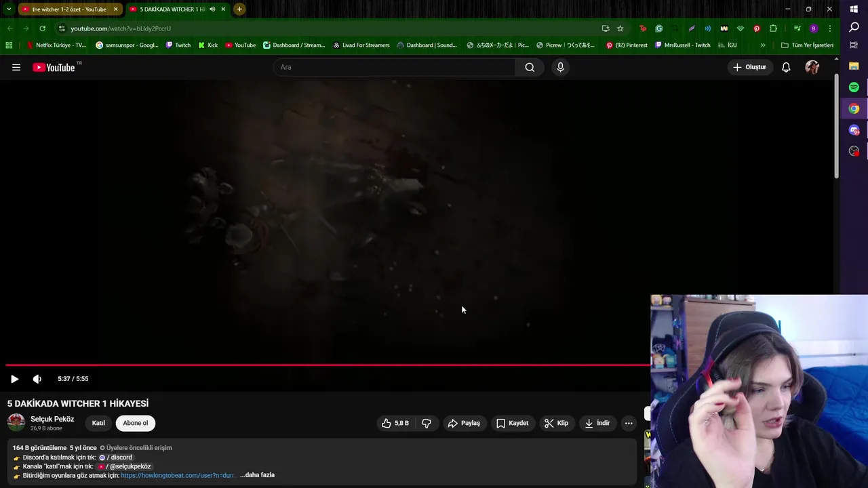Open Chrome three-dot menu
Image resolution: width=868 pixels, height=488 pixels.
pyautogui.click(x=830, y=28)
